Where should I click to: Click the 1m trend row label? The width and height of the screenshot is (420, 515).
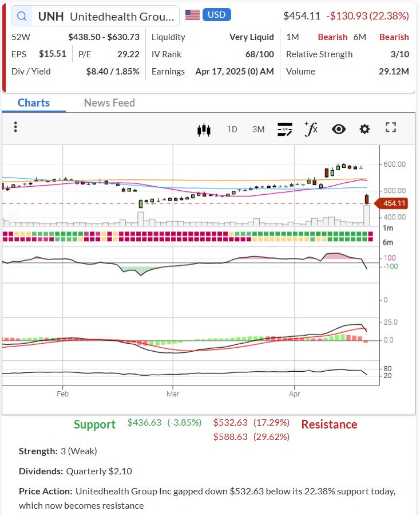pyautogui.click(x=388, y=228)
